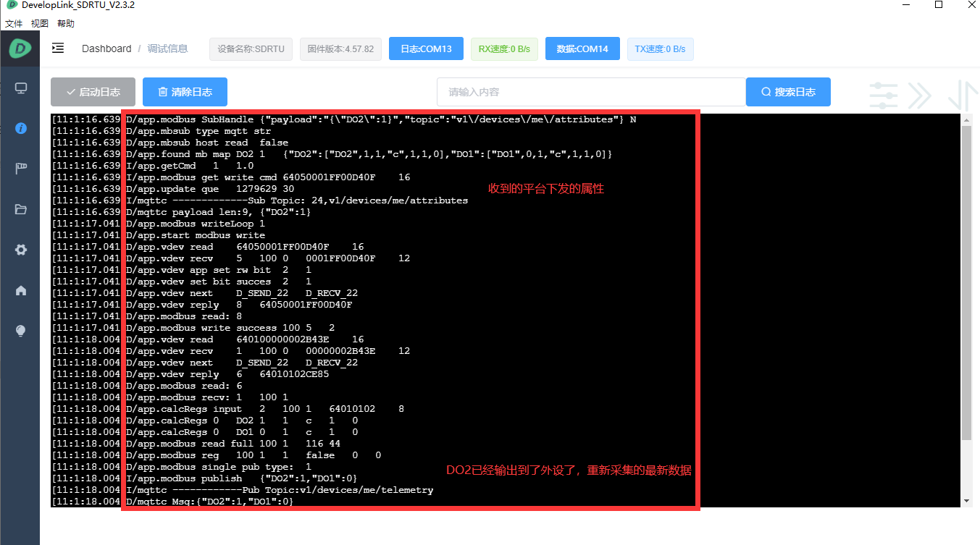The image size is (980, 545).
Task: Go to Dashboard breadcrumb
Action: pos(106,48)
